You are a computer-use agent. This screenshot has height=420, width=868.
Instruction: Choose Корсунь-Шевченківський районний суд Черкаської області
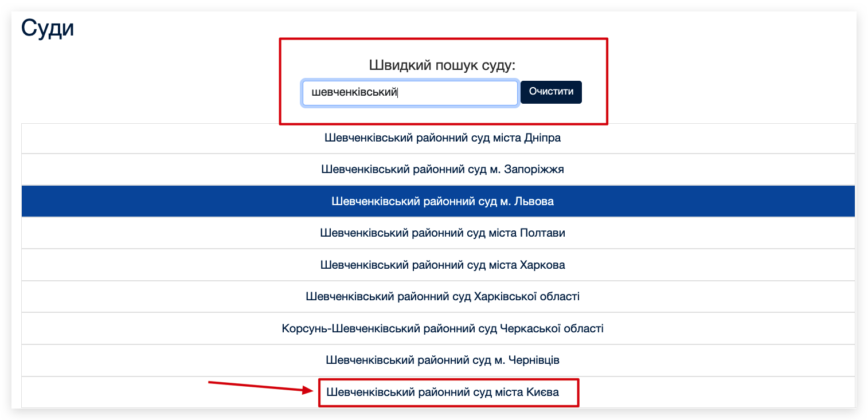coord(442,329)
